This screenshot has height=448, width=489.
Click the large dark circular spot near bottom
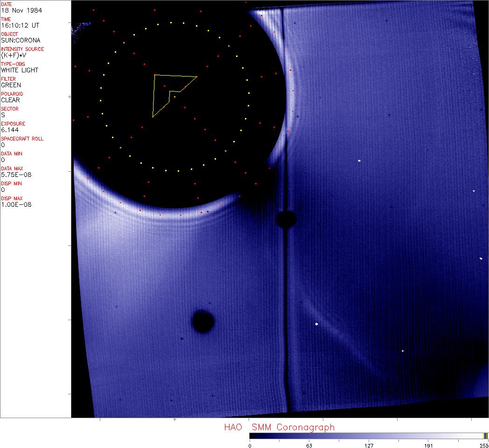(203, 322)
